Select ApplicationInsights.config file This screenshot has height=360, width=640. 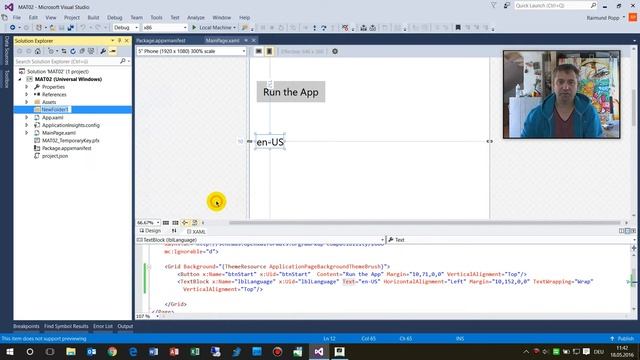[x=71, y=125]
